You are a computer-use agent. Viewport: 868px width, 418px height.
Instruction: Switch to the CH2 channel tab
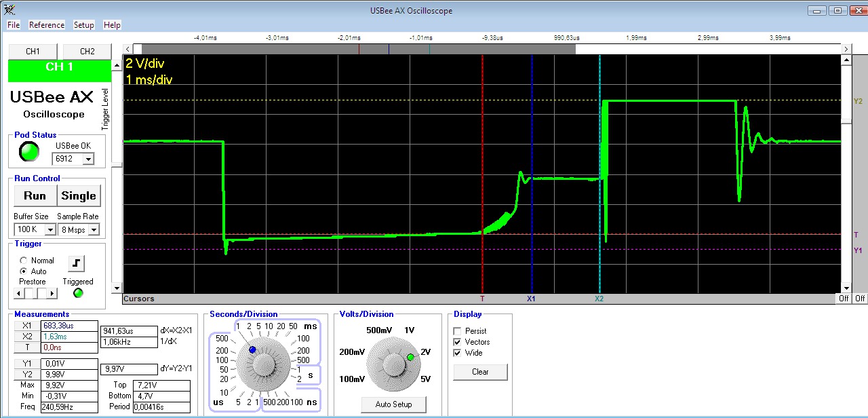(x=87, y=52)
